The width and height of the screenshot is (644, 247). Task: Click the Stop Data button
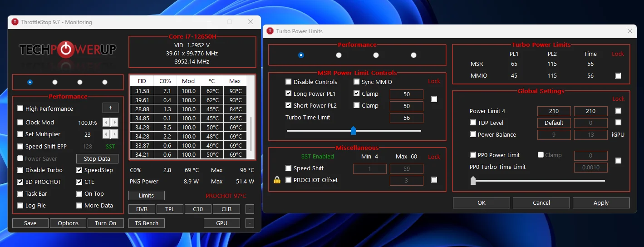click(97, 158)
